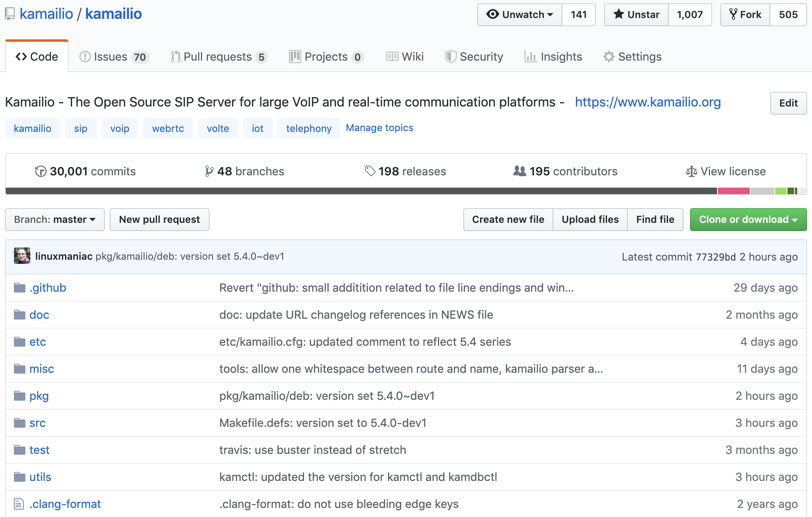Open the pkg folder link
This screenshot has width=812, height=517.
(39, 396)
